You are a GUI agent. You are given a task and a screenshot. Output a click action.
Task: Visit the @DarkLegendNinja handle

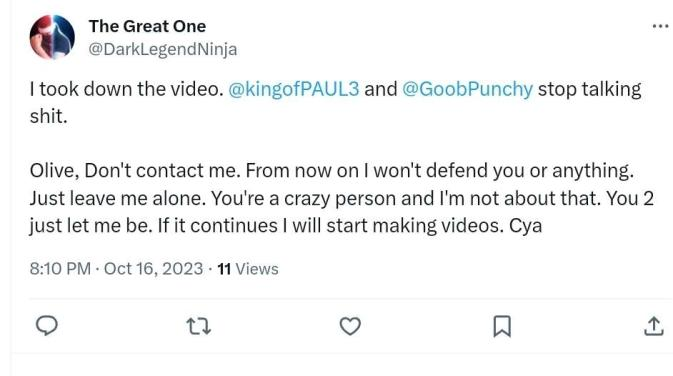pyautogui.click(x=163, y=49)
